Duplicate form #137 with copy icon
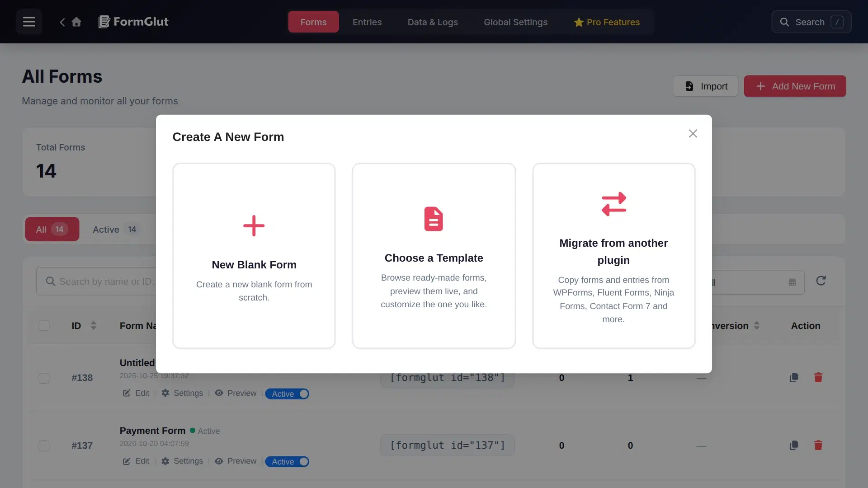This screenshot has height=488, width=868. [x=794, y=446]
